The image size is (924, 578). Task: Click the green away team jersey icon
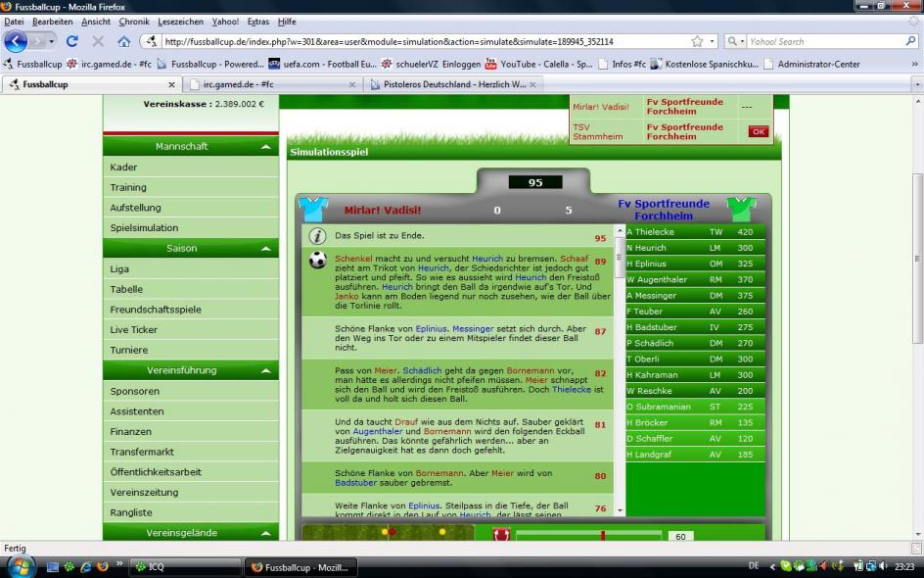[742, 209]
